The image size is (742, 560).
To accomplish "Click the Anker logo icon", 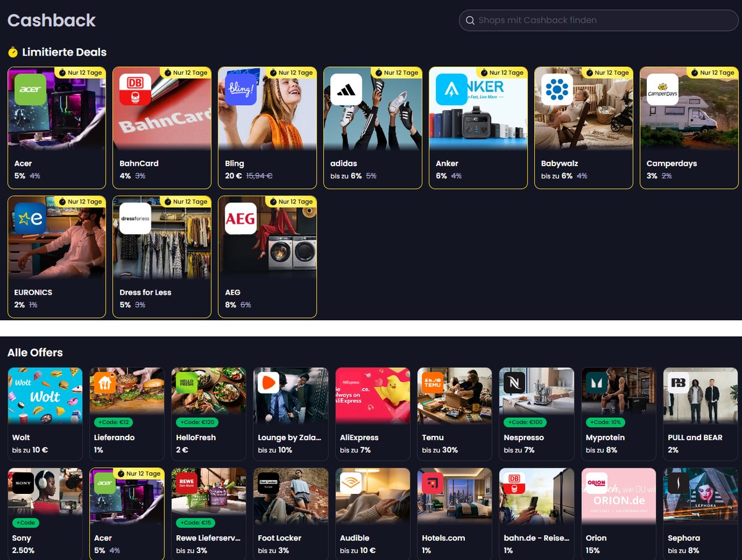I will tap(451, 90).
